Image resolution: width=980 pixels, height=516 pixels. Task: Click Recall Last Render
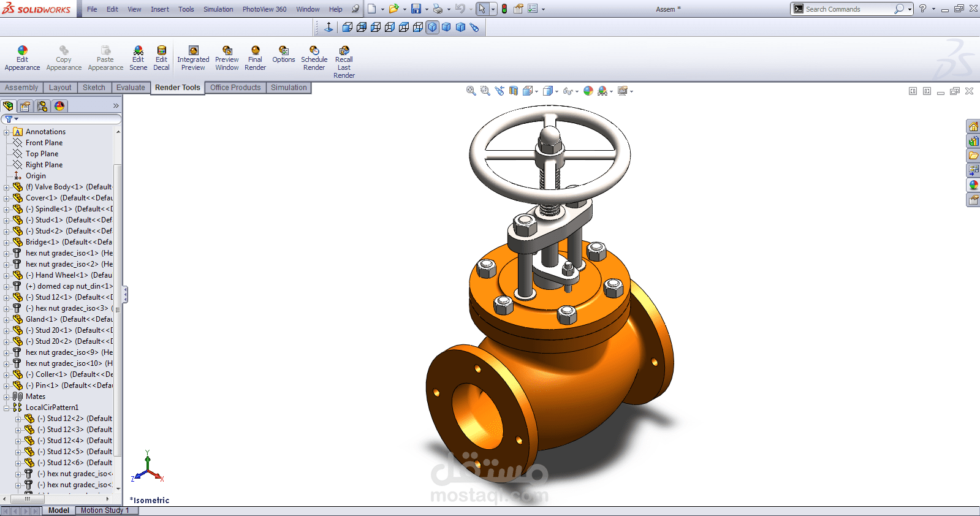click(344, 62)
